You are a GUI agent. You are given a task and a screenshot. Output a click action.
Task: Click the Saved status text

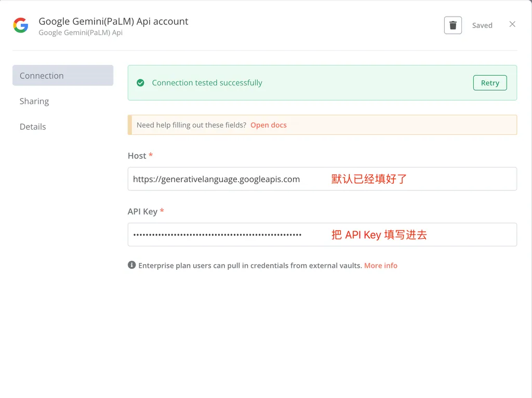482,25
